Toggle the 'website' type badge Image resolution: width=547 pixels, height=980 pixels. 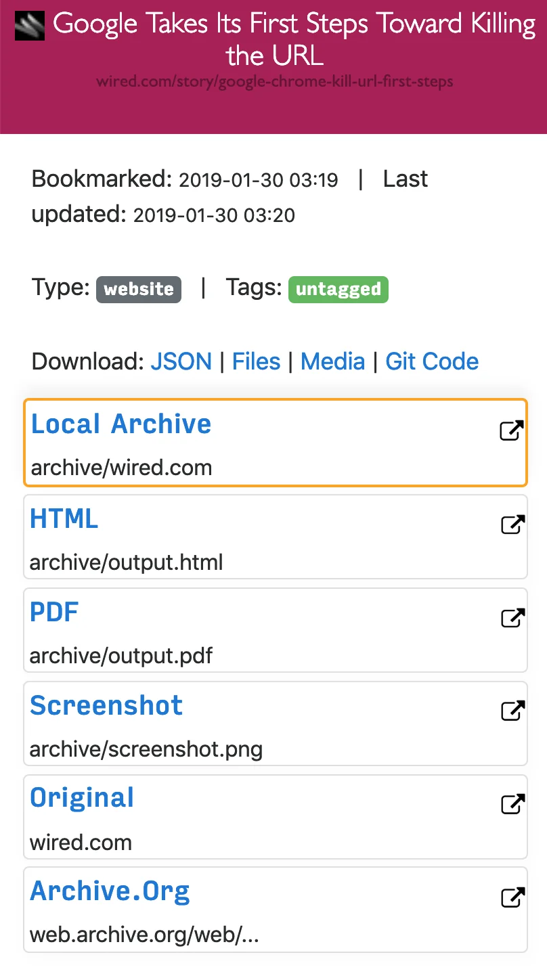pyautogui.click(x=138, y=289)
